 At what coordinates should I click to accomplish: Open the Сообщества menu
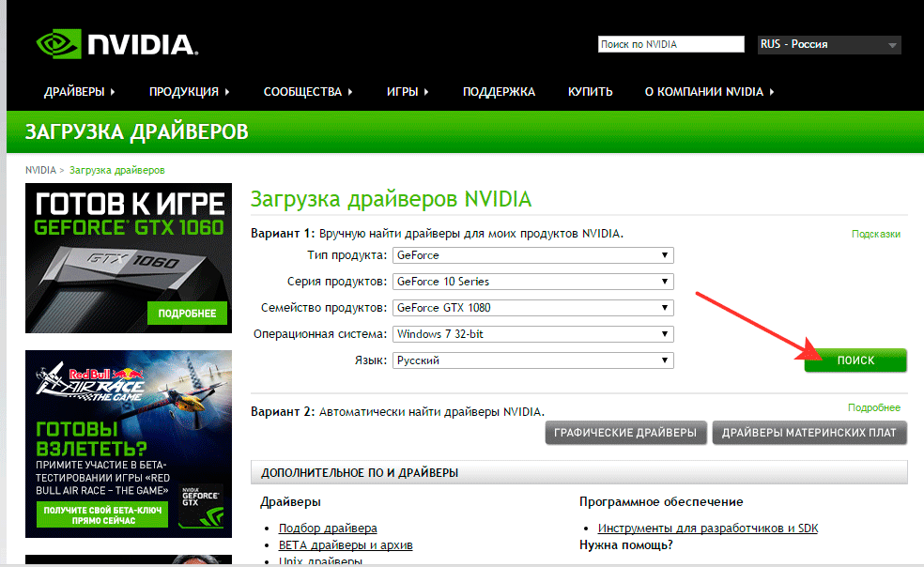click(308, 92)
